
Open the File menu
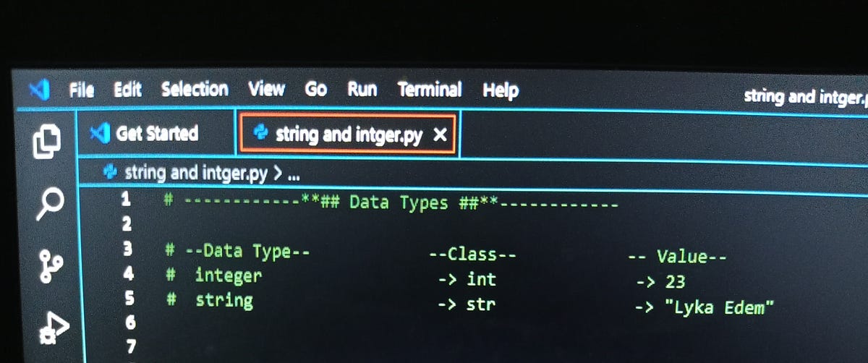pos(81,90)
